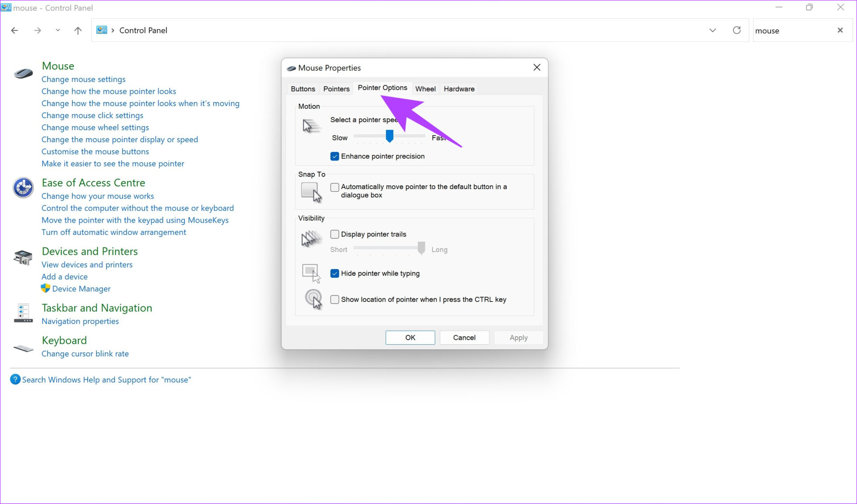Image resolution: width=857 pixels, height=504 pixels.
Task: Open recent locations dropdown arrow
Action: coord(58,30)
